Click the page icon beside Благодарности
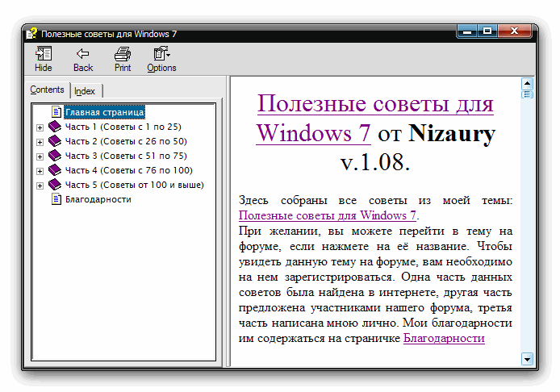Image resolution: width=560 pixels, height=392 pixels. pos(56,199)
